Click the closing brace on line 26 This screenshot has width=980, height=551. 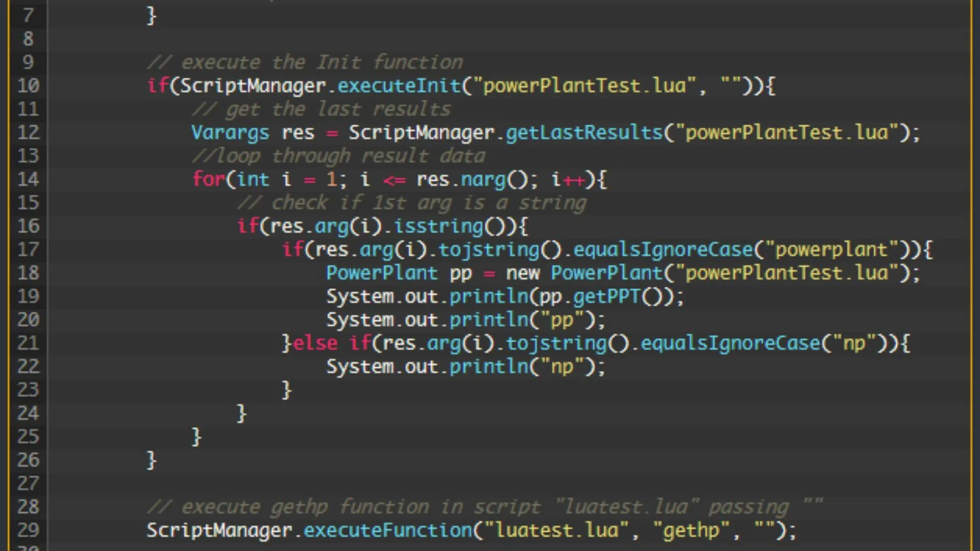coord(152,460)
